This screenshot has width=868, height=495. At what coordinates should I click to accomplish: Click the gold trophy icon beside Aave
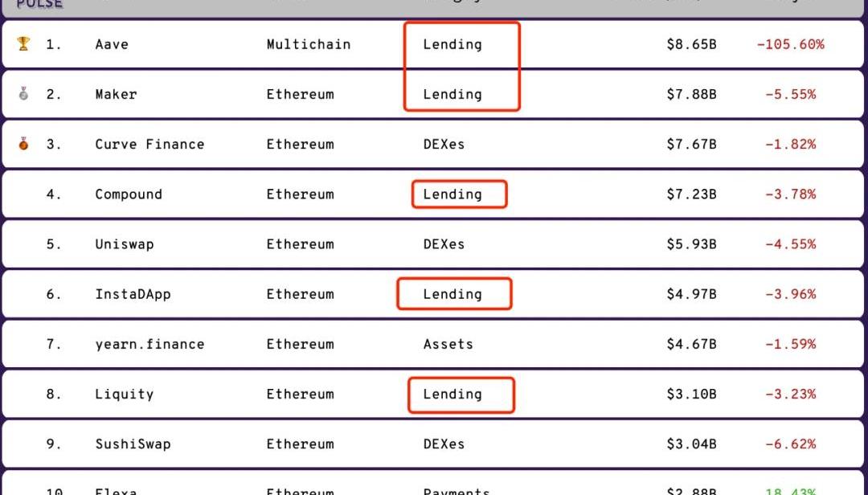coord(23,43)
